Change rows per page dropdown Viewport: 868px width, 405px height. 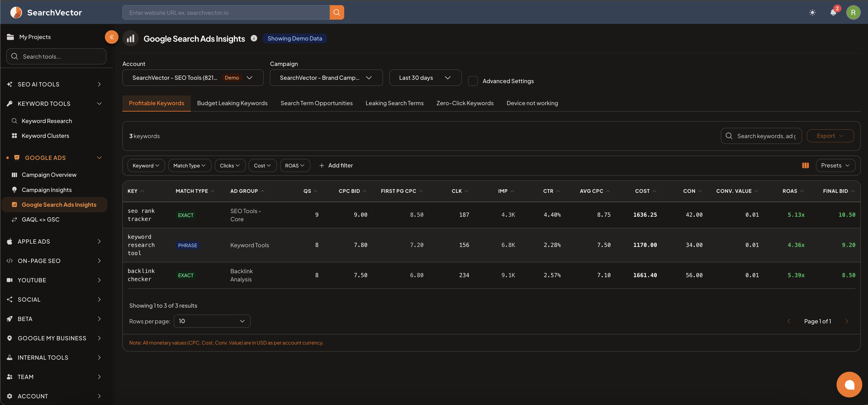pos(212,321)
